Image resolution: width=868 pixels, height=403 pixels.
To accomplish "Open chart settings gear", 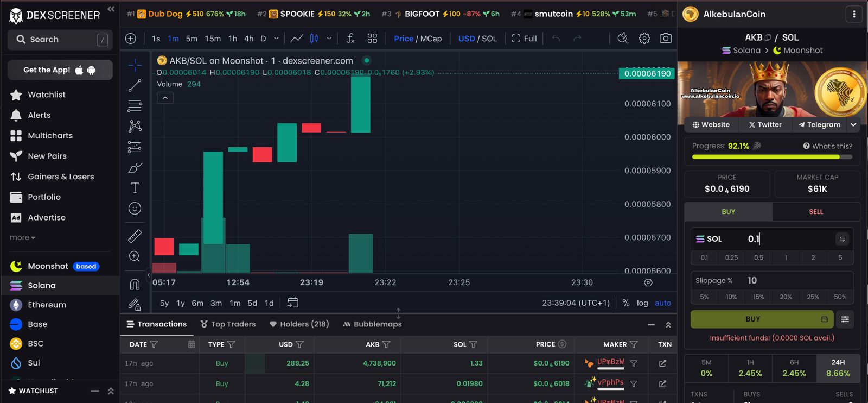I will [x=644, y=39].
